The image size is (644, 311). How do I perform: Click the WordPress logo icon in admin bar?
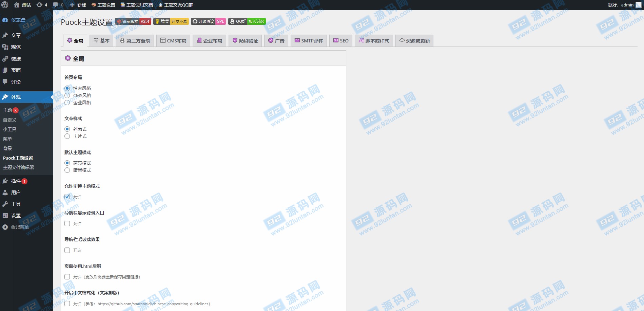click(x=5, y=5)
